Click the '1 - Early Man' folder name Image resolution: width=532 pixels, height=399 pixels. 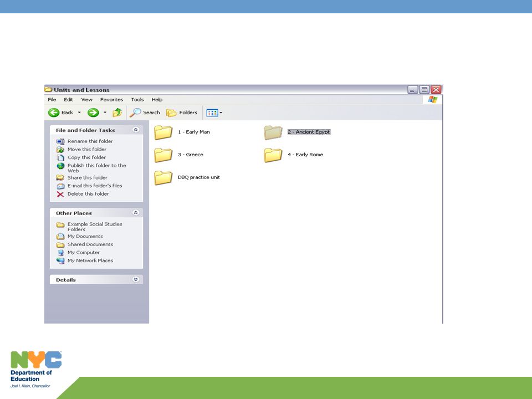click(x=194, y=132)
